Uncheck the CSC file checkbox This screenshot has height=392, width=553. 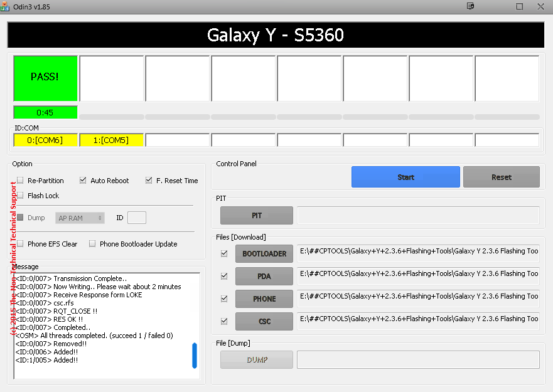click(x=224, y=321)
